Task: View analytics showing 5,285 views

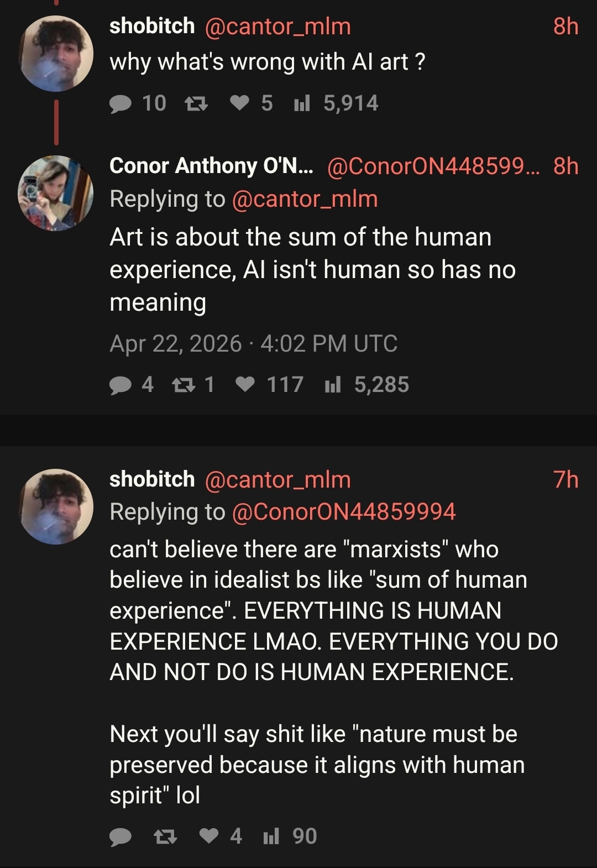Action: [333, 385]
